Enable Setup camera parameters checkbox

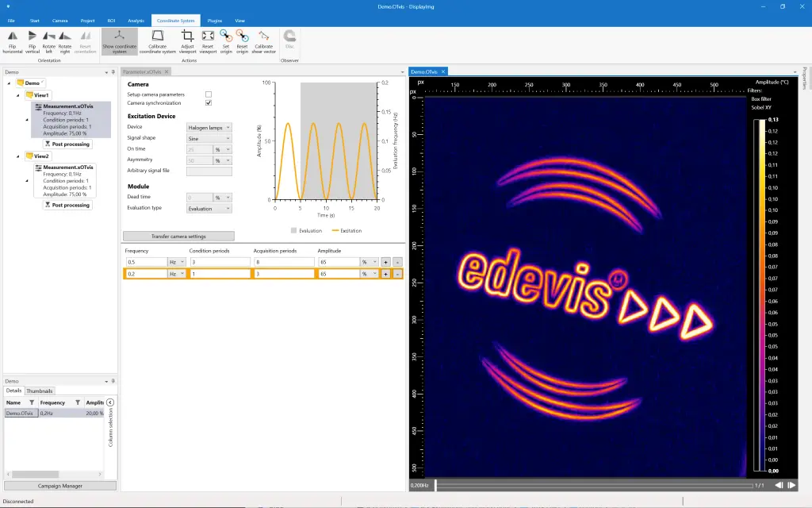(209, 94)
